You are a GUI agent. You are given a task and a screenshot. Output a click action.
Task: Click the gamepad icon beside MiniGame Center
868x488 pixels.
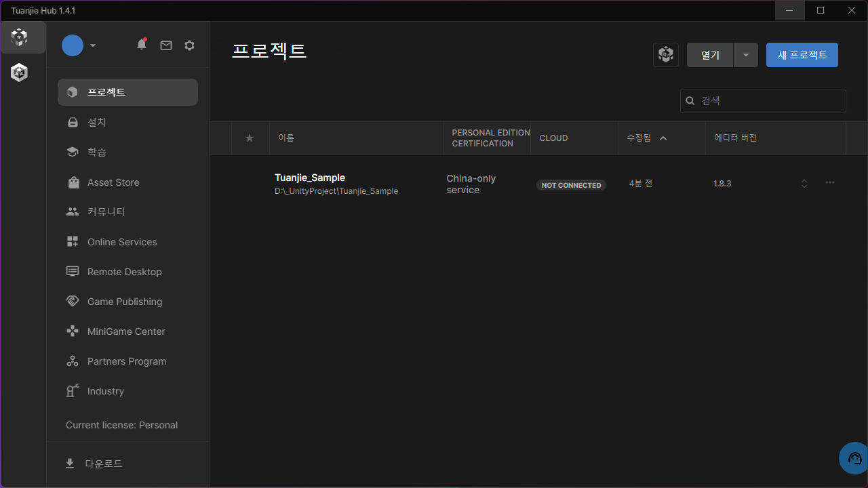tap(73, 331)
